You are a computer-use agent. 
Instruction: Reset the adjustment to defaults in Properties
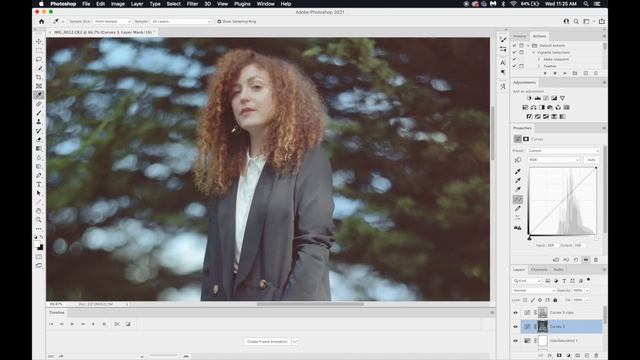click(576, 260)
